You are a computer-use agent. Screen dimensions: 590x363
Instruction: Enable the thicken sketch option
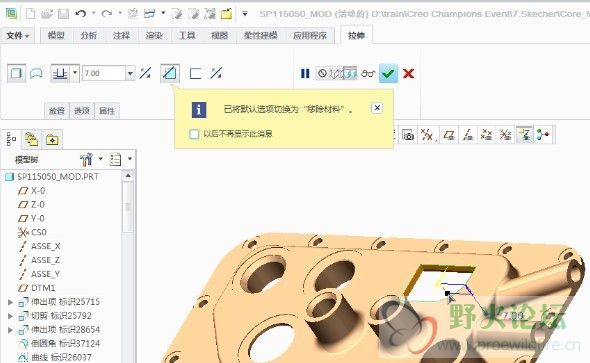(195, 73)
